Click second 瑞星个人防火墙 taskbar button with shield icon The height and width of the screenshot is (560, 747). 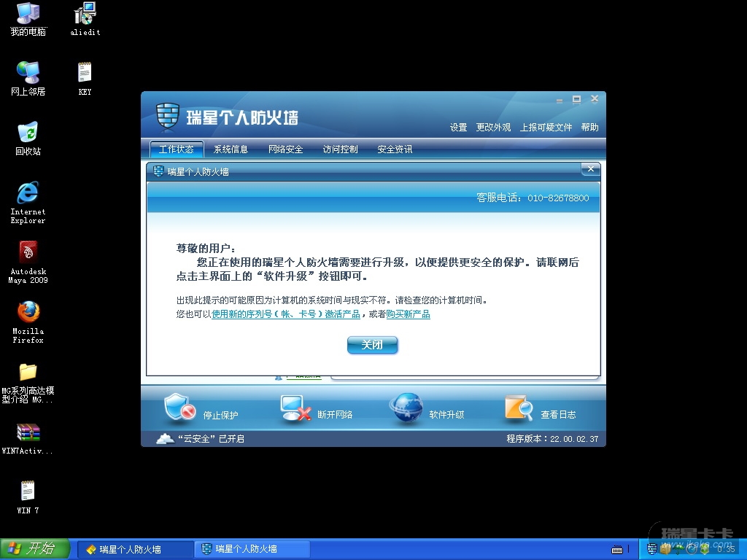pos(252,549)
